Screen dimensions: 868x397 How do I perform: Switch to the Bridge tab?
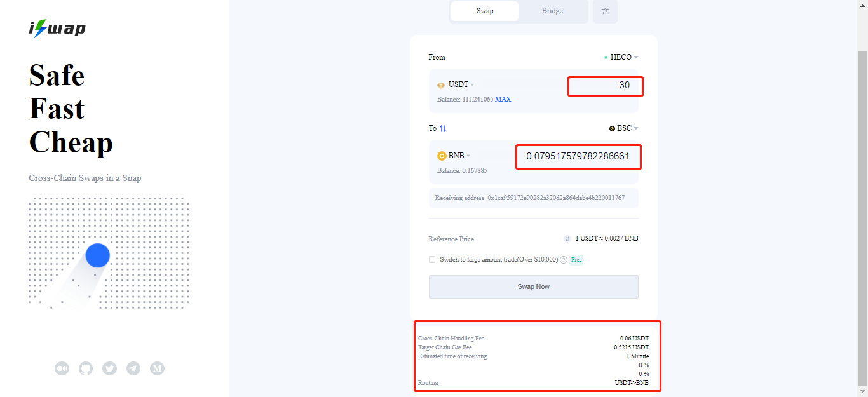(552, 11)
